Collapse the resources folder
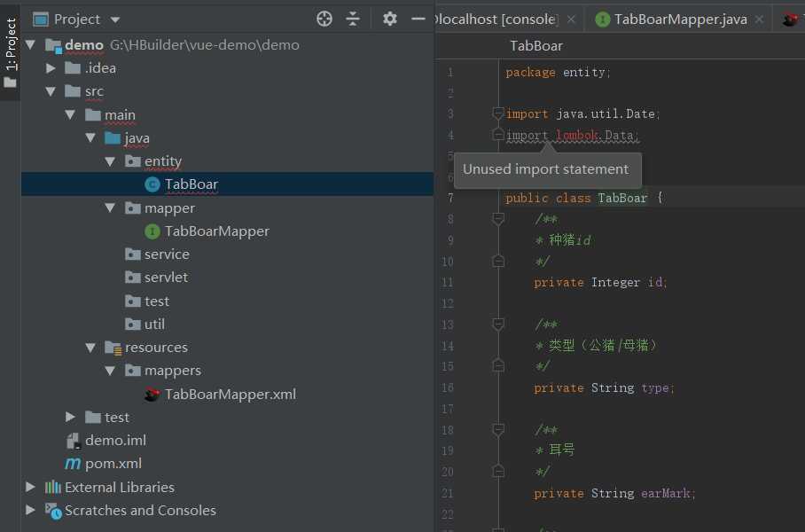Viewport: 805px width, 532px height. coord(90,348)
